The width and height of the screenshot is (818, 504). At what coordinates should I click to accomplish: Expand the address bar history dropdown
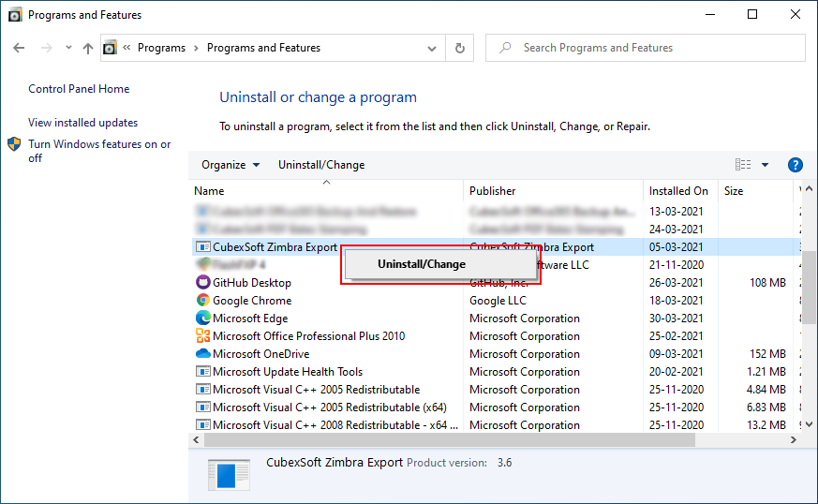click(432, 48)
